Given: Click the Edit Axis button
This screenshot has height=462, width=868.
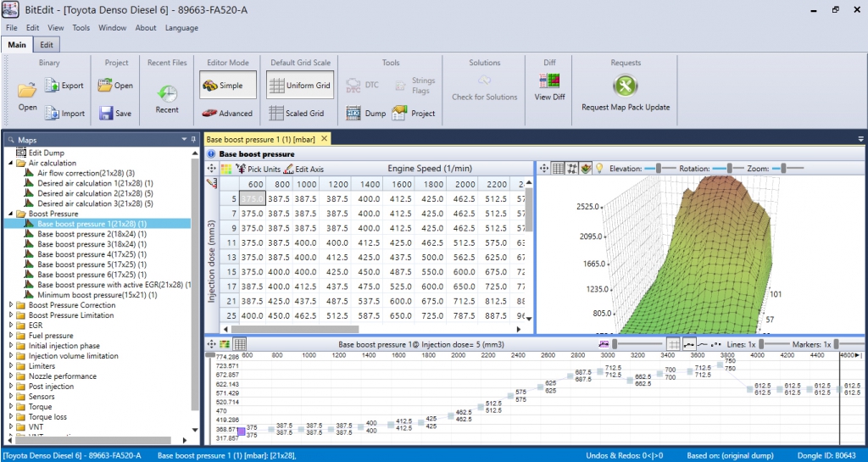Looking at the screenshot, I should (303, 169).
